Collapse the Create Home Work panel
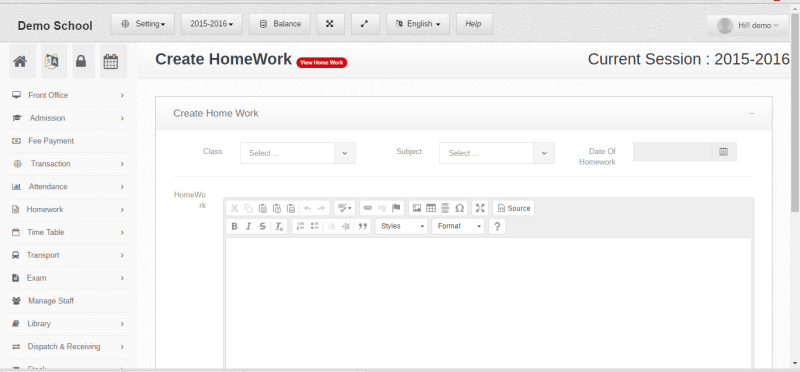 (x=752, y=113)
